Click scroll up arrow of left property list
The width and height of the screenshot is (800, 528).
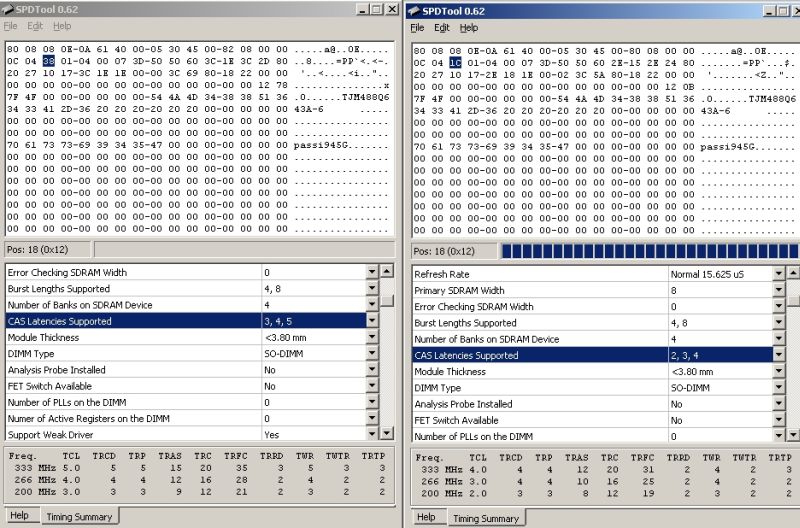[387, 271]
